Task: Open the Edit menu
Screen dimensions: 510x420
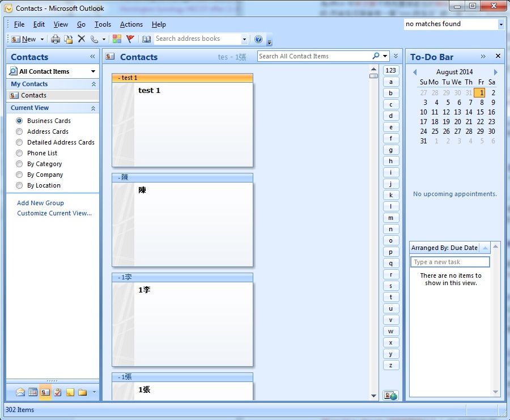Action: pyautogui.click(x=39, y=24)
